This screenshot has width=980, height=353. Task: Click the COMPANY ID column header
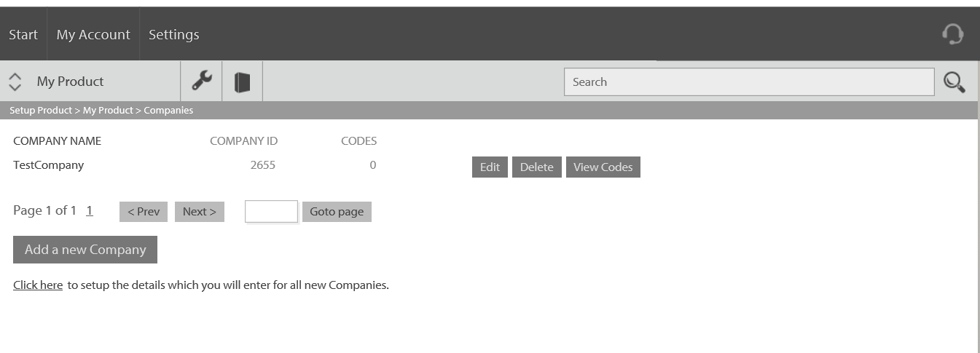[x=243, y=141]
